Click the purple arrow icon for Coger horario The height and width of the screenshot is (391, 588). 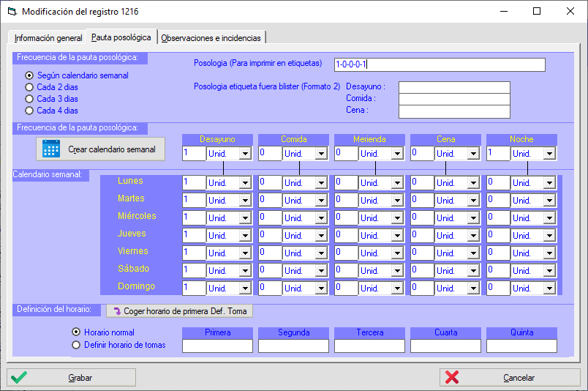point(116,311)
